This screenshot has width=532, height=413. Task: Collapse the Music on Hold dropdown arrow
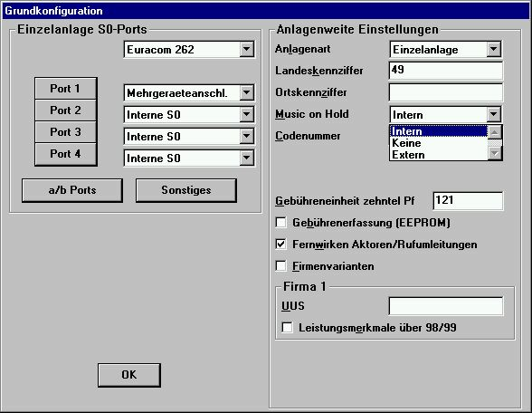pyautogui.click(x=494, y=114)
